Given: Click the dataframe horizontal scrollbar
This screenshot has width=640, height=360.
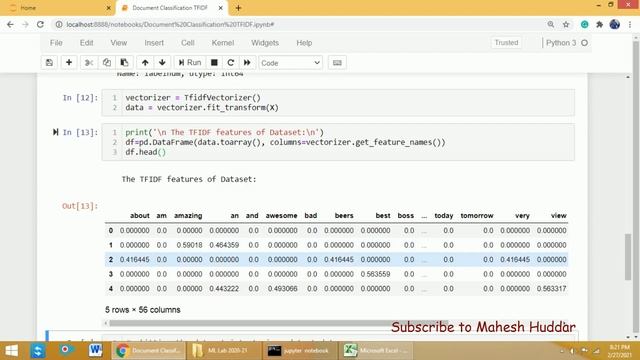Looking at the screenshot, I should click(x=278, y=323).
